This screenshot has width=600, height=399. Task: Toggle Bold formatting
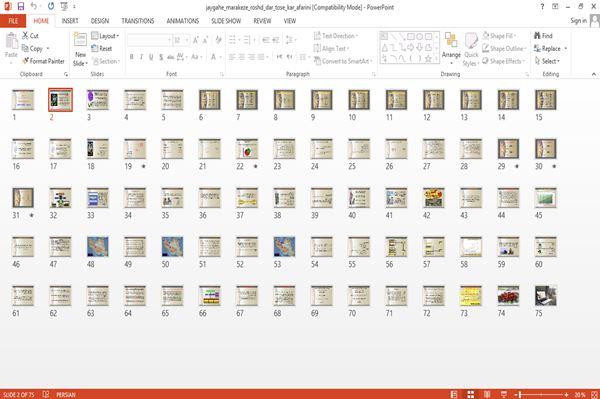point(131,57)
